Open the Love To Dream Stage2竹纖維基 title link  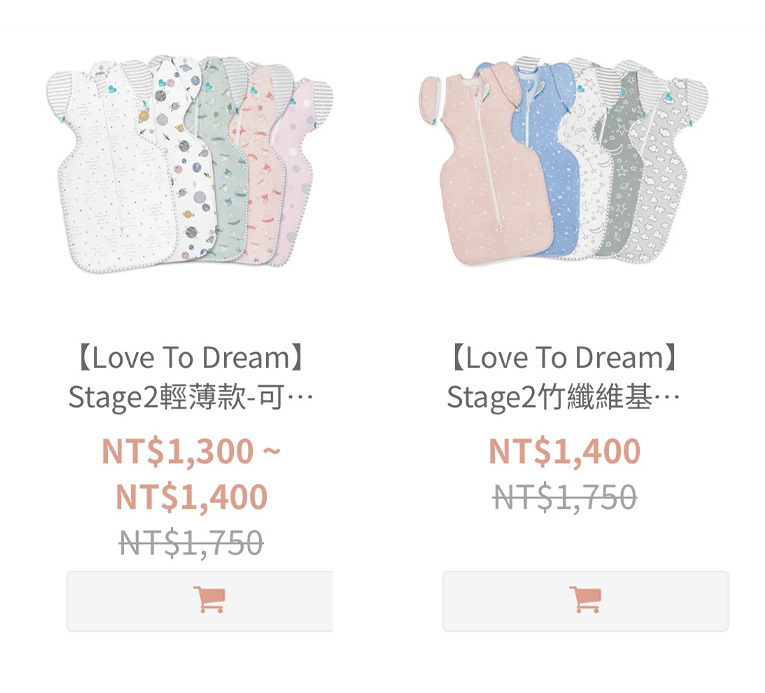(564, 377)
